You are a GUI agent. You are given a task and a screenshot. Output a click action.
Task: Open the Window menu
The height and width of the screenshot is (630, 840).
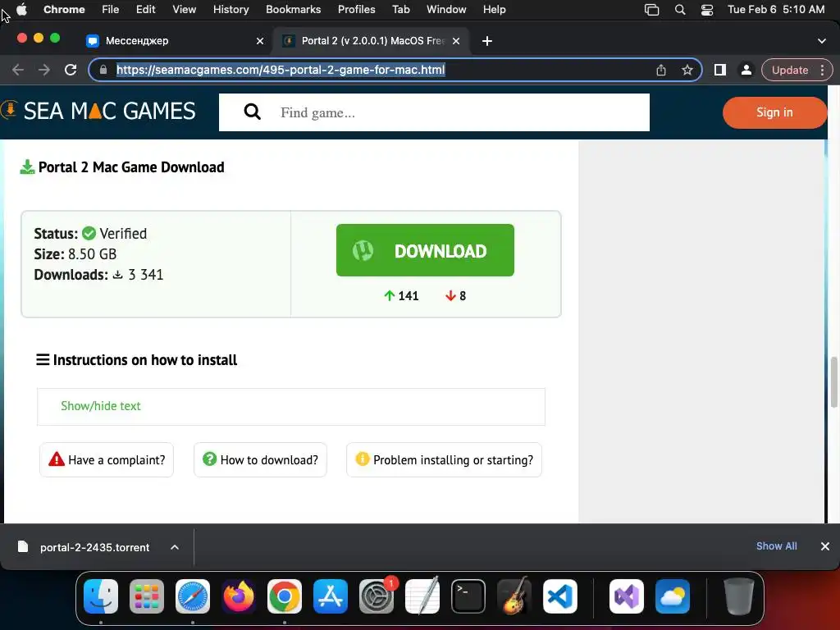point(446,10)
